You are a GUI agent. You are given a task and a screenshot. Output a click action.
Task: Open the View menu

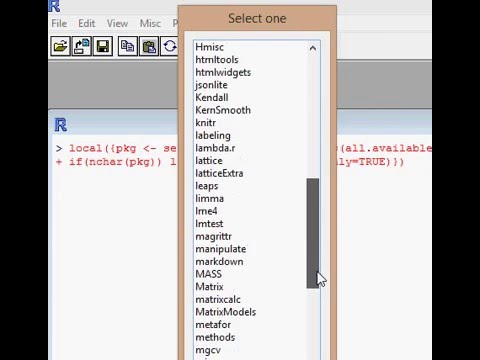coord(117,23)
